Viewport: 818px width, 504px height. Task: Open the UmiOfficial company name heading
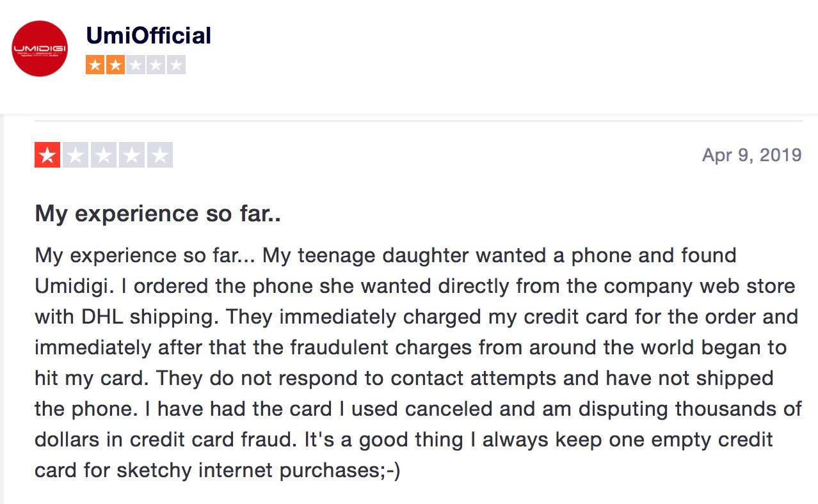coord(148,35)
